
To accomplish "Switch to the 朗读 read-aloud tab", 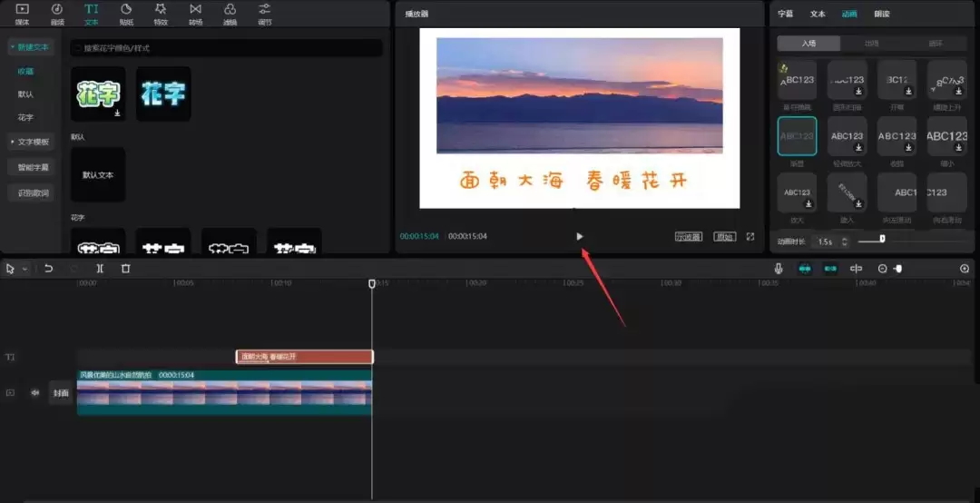I will coord(882,14).
